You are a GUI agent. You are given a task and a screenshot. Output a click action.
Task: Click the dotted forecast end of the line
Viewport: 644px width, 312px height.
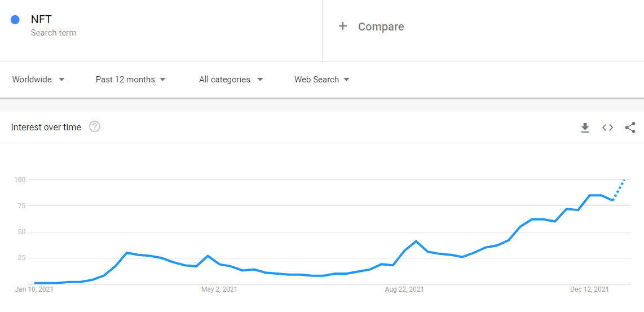coord(619,190)
